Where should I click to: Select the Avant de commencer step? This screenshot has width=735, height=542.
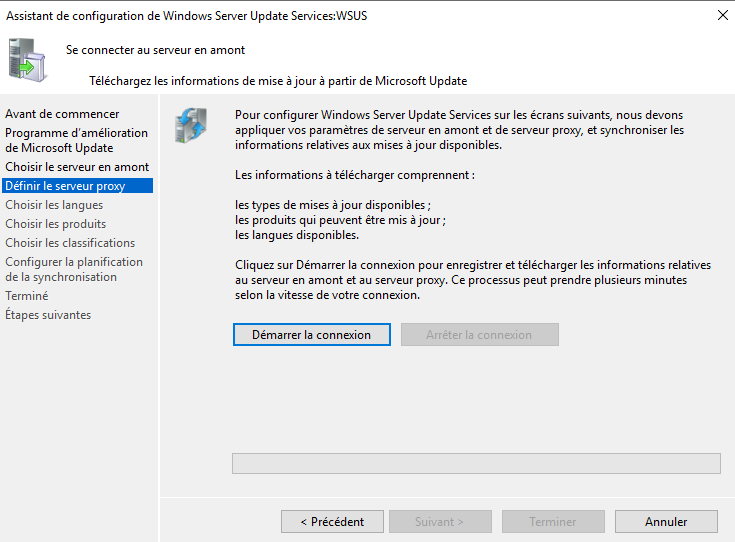pos(62,114)
